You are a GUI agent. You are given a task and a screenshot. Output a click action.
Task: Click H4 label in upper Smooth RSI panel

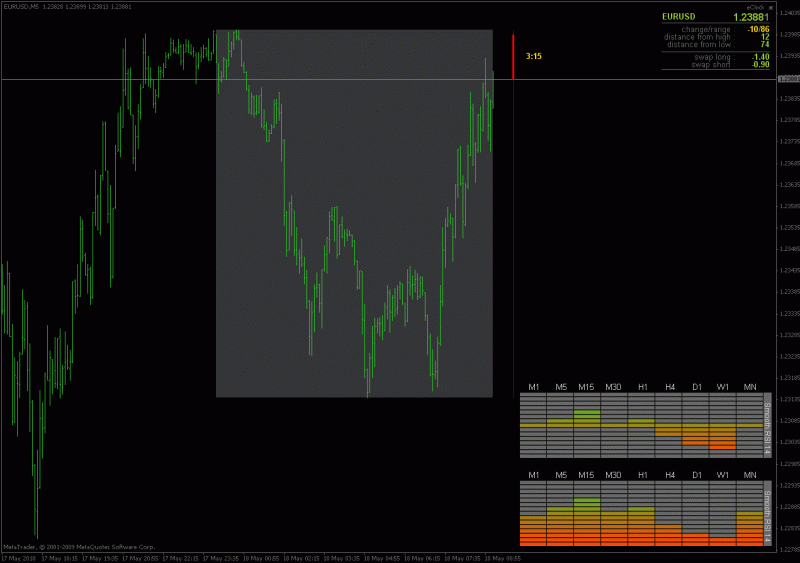pos(670,387)
